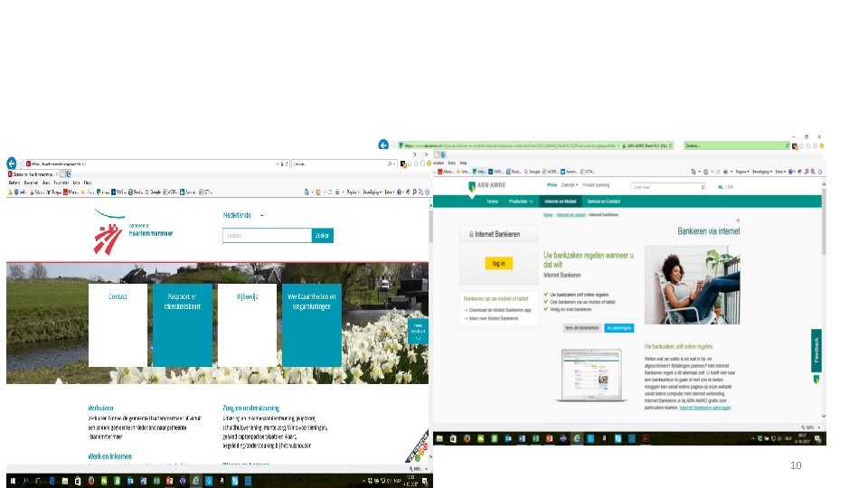
Task: Click red Adobe PDF icon on right taskbar
Action: point(645,439)
